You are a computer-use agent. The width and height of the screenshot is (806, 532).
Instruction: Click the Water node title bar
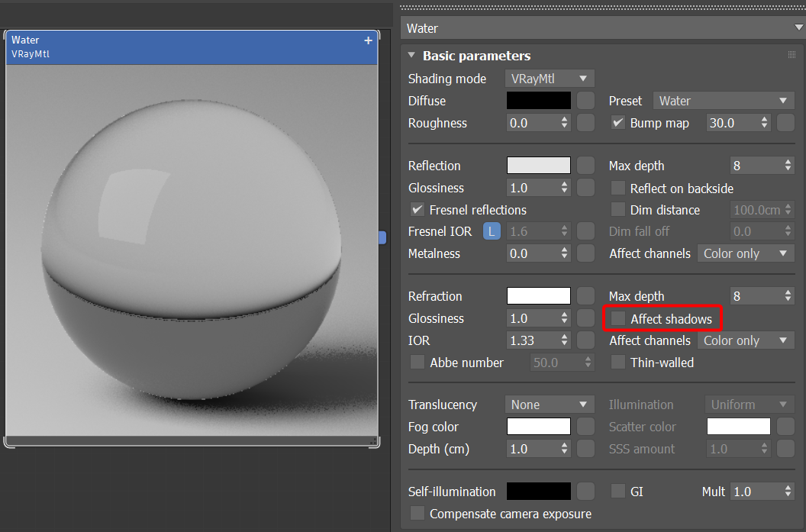pos(183,47)
